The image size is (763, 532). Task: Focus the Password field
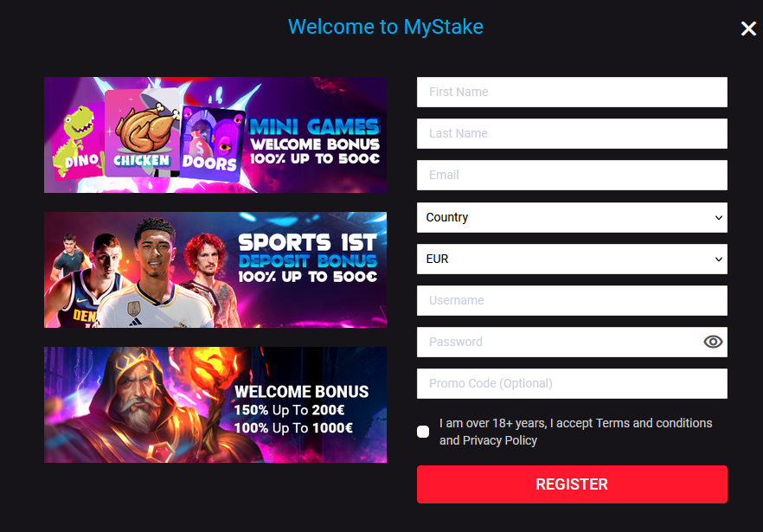pos(560,343)
